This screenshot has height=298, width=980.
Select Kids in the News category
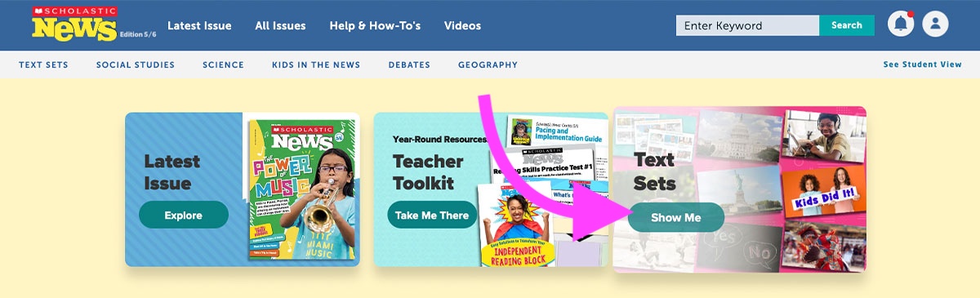(x=316, y=64)
